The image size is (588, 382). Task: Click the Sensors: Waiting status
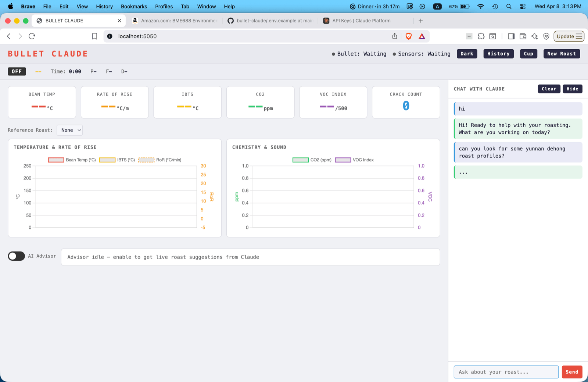[421, 54]
